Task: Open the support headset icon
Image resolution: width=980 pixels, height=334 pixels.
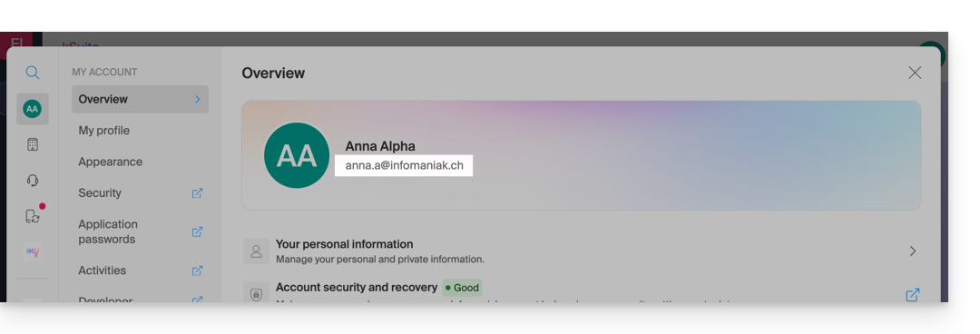Action: click(x=33, y=181)
